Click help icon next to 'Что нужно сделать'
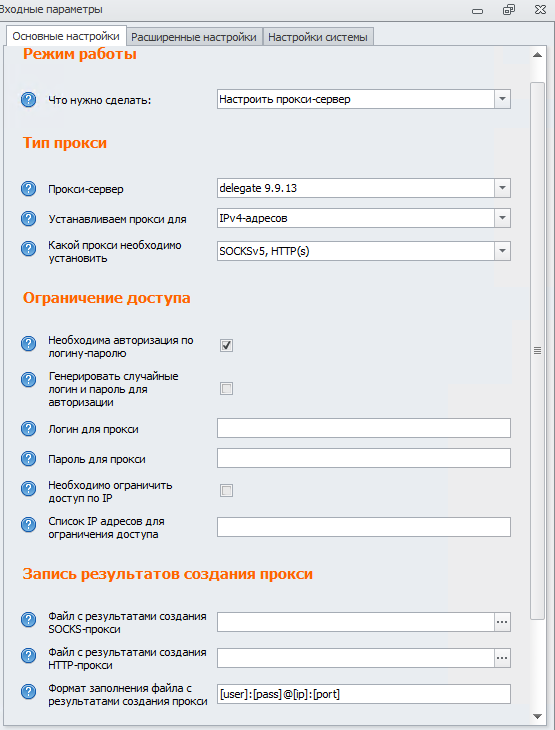Image resolution: width=555 pixels, height=730 pixels. (28, 99)
